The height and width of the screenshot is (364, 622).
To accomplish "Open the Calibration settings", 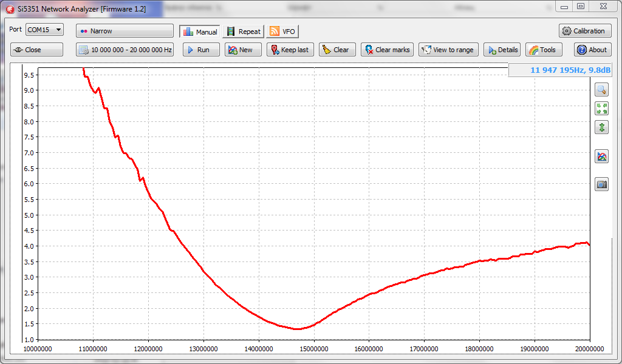I will point(584,31).
